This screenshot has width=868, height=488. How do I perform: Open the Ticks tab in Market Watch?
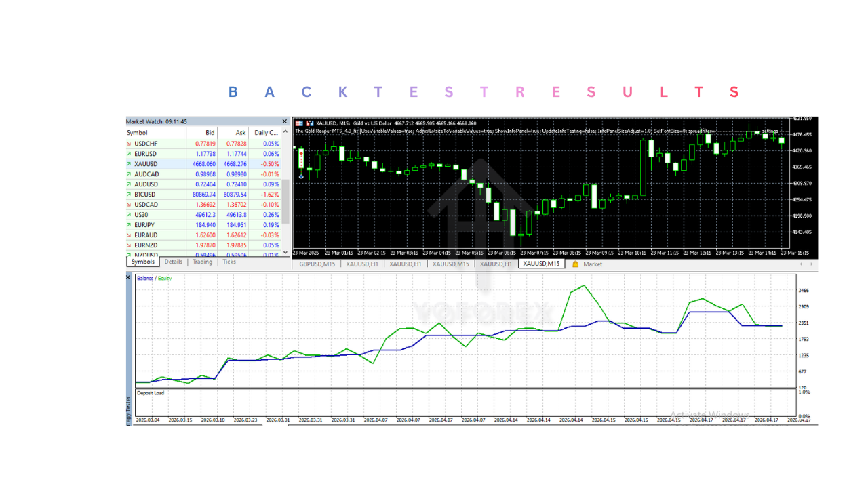click(229, 262)
